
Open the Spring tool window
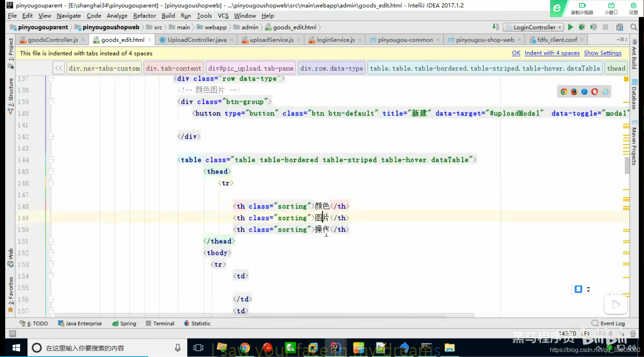[124, 323]
